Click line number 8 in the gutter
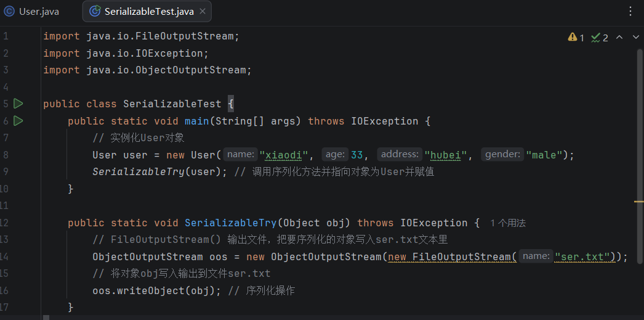 coord(6,155)
